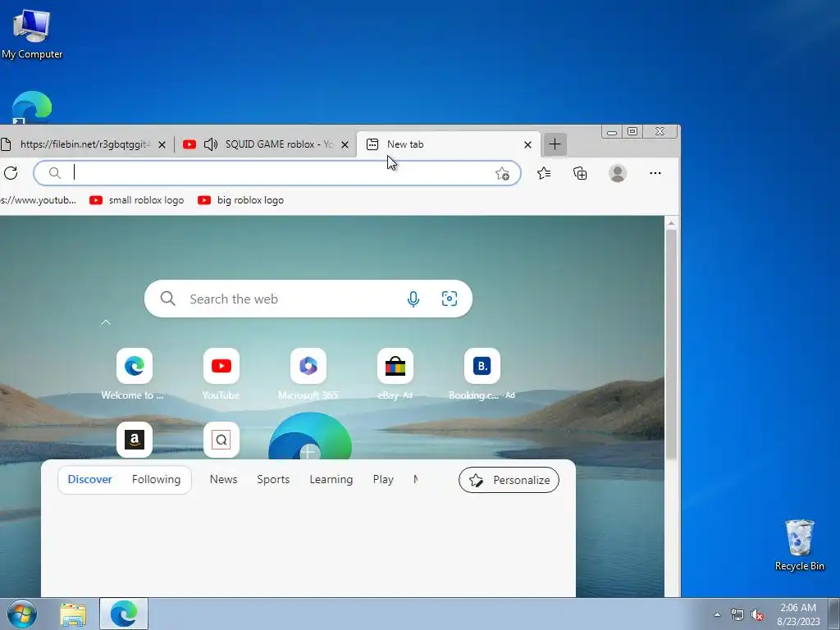Open the Sports feed category
This screenshot has width=840, height=630.
(x=273, y=479)
